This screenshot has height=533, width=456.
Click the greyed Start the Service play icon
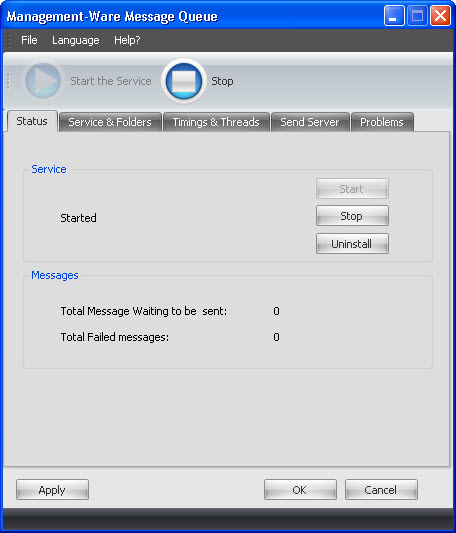[43, 81]
